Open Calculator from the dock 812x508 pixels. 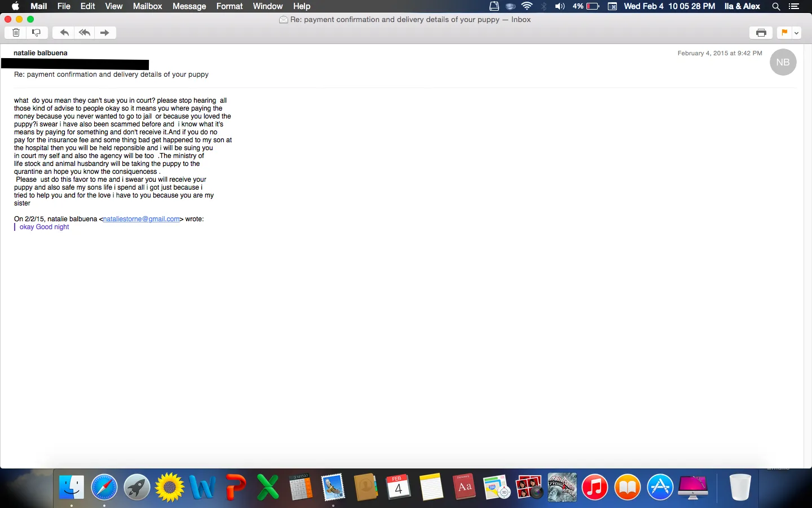tap(301, 487)
